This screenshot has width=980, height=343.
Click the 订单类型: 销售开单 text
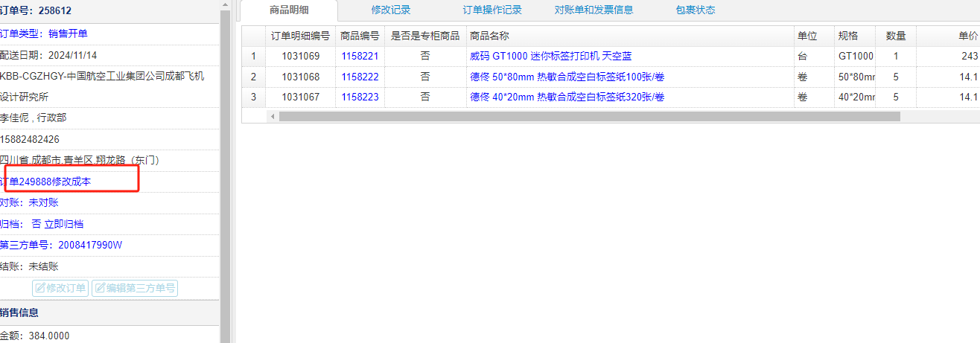(43, 34)
